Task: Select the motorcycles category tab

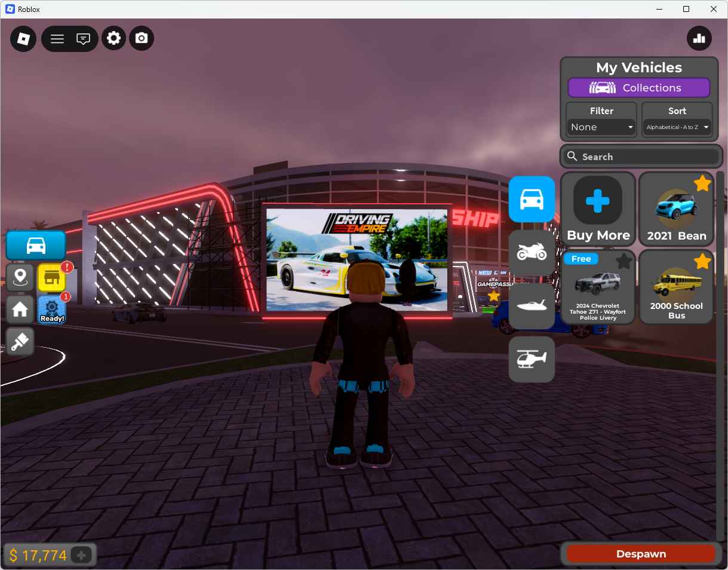Action: 532,253
